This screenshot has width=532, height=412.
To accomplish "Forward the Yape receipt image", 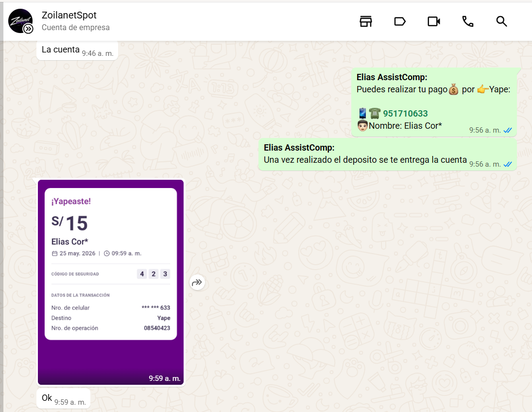I will (x=197, y=282).
